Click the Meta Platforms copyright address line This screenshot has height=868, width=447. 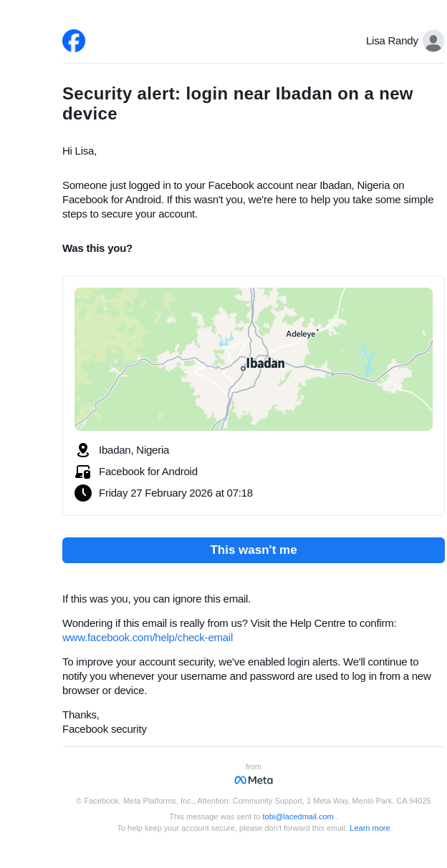click(254, 801)
